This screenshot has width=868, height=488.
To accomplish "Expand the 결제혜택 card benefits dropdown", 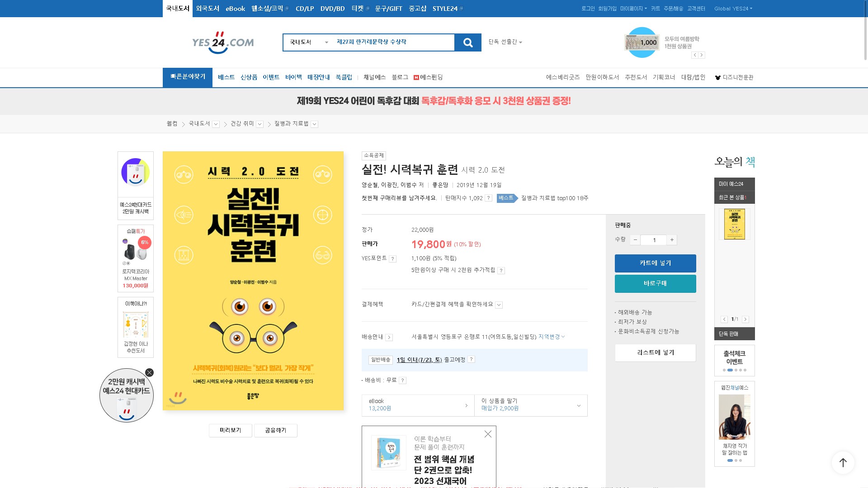I will (x=499, y=305).
